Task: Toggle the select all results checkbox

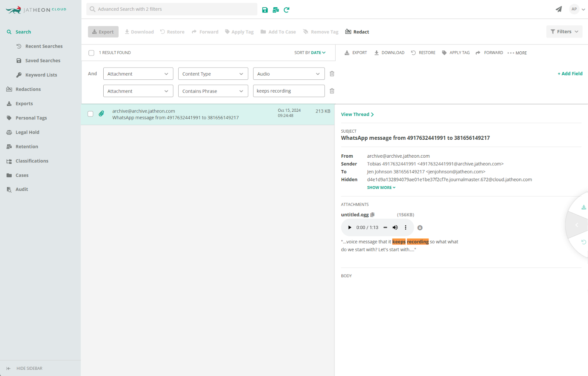Action: [x=92, y=53]
